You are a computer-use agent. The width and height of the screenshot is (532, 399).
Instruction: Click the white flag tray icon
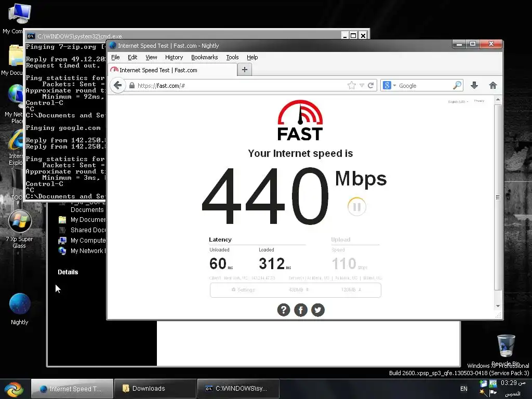pos(493,393)
